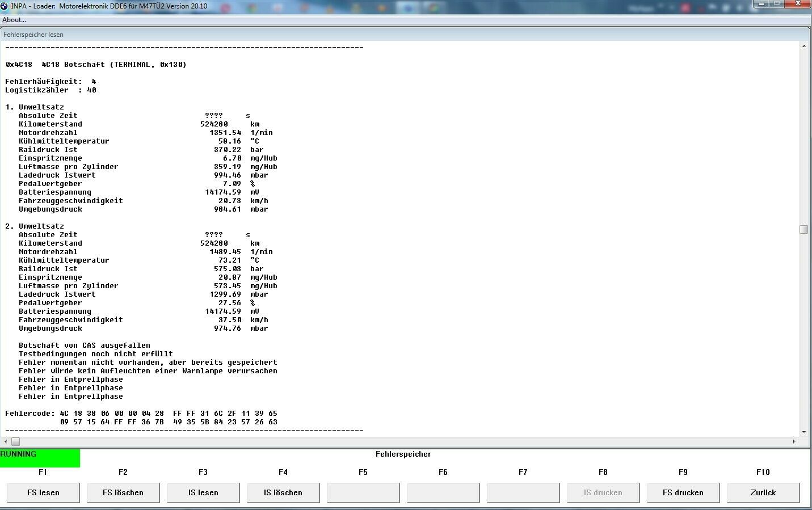Click the FS drucken button
The height and width of the screenshot is (510, 812).
[x=683, y=492]
